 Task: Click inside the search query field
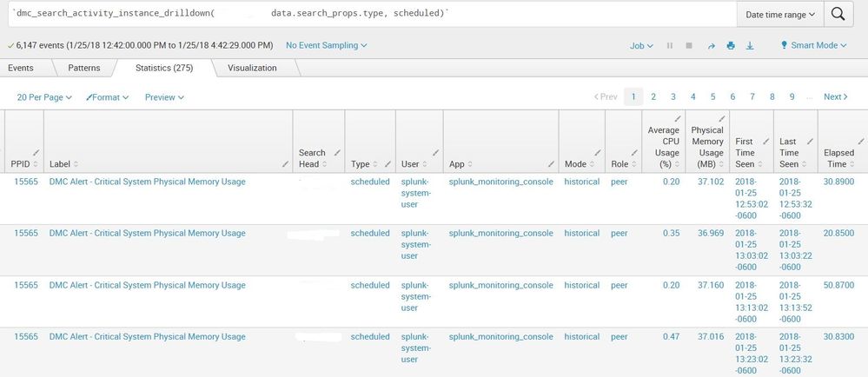tap(365, 14)
